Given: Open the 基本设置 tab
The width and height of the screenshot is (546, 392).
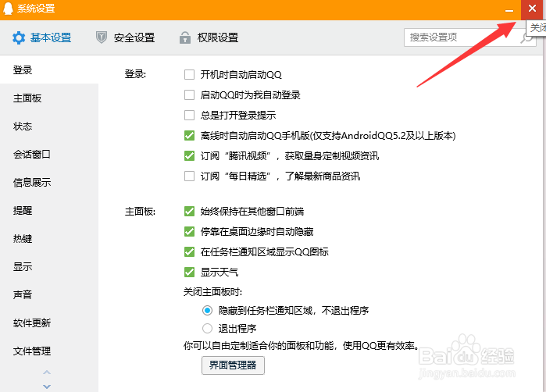Looking at the screenshot, I should [41, 37].
